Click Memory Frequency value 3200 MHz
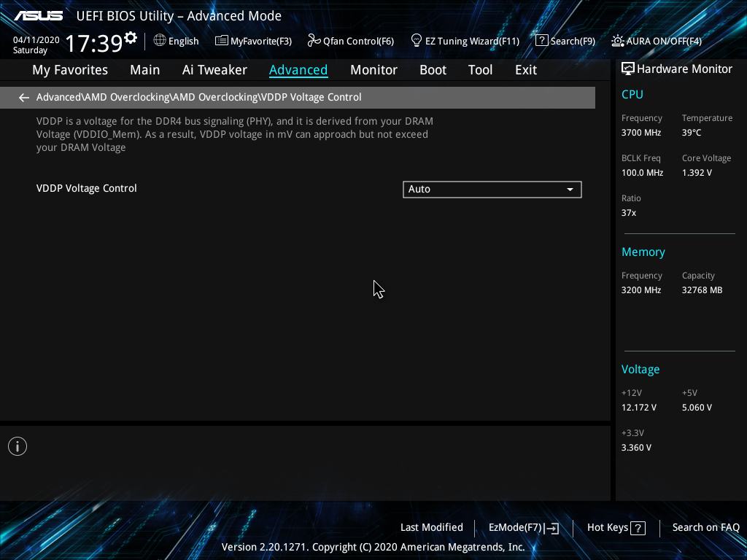The width and height of the screenshot is (747, 560). (x=640, y=290)
